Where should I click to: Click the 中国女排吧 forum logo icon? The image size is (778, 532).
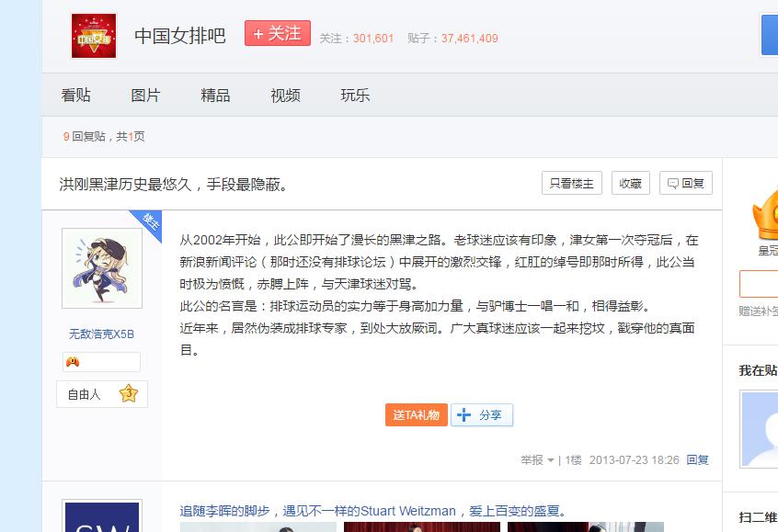tap(94, 36)
